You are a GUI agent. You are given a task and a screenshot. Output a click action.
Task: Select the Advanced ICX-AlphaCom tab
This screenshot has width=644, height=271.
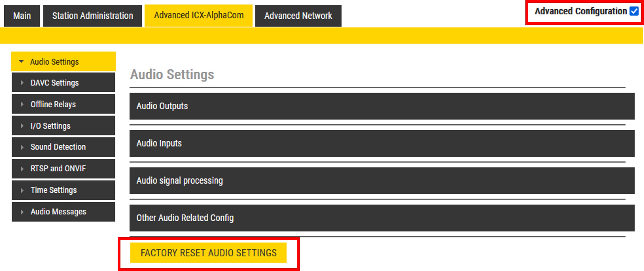pyautogui.click(x=198, y=15)
